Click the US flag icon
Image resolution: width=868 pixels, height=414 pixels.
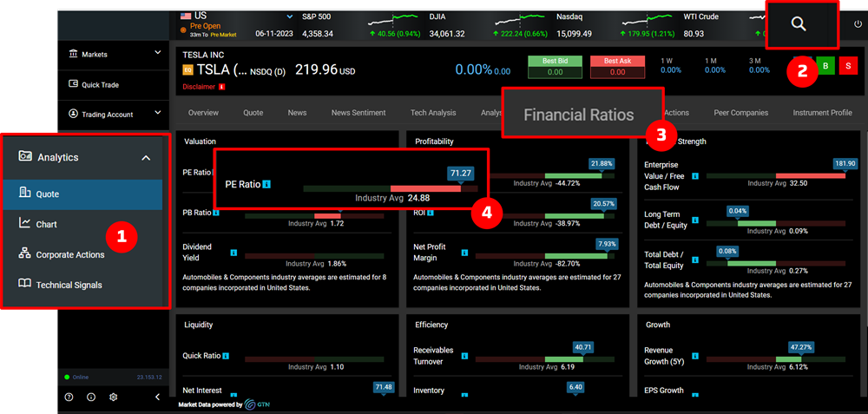(186, 16)
